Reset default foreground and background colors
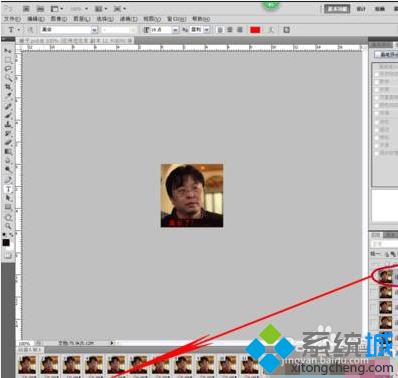Viewport: 398px width, 378px height. (4, 235)
